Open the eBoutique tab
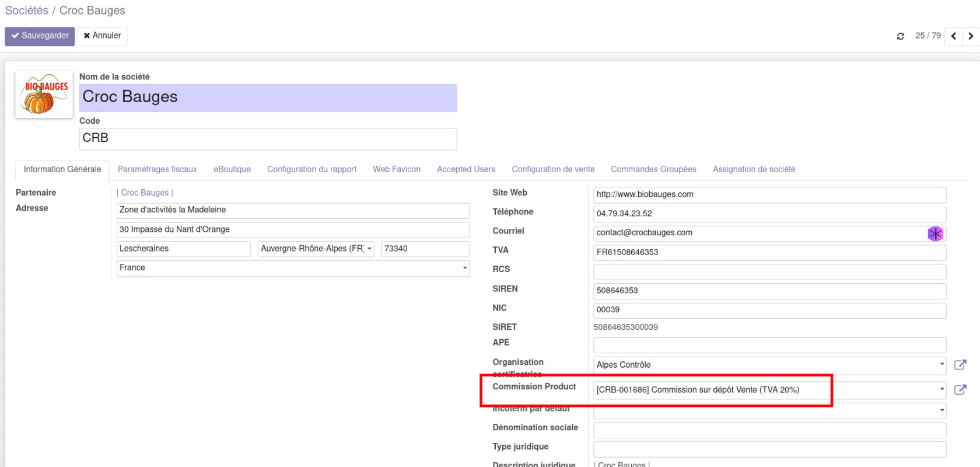This screenshot has width=980, height=467. [x=232, y=169]
